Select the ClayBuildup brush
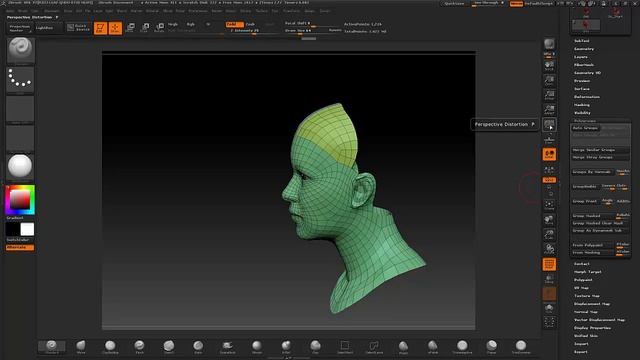Viewport: 640px width, 360px height. 110,347
